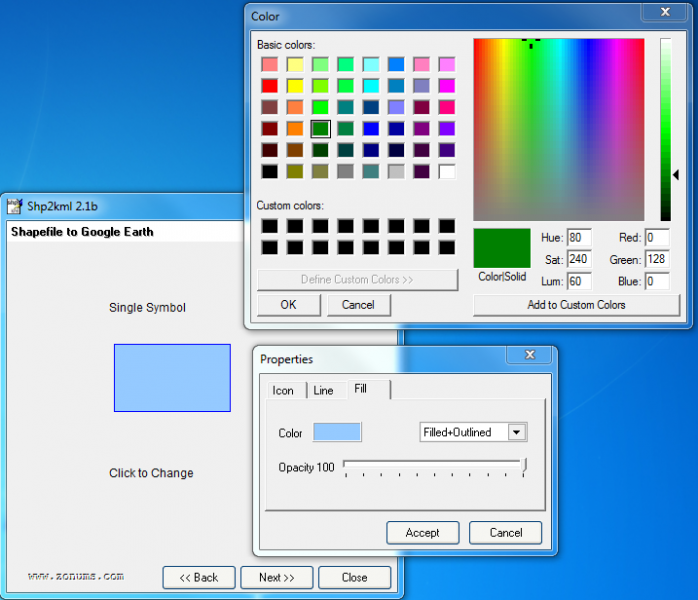
Task: Click the Shp2kml app icon in title bar
Action: click(14, 207)
